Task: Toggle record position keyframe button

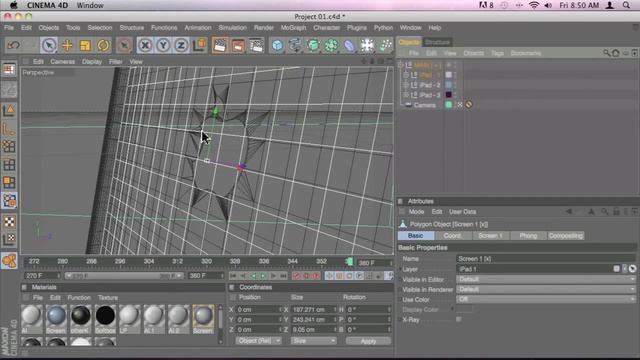Action: (x=329, y=276)
